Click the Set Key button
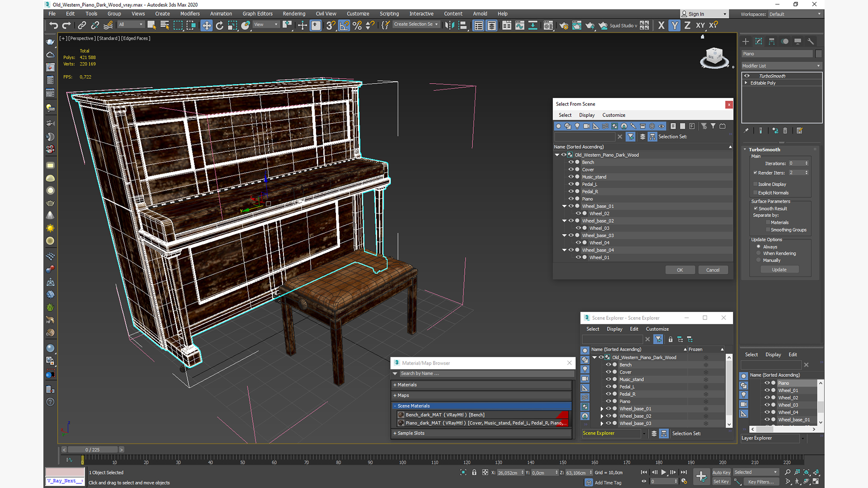The image size is (868, 488). click(x=721, y=482)
